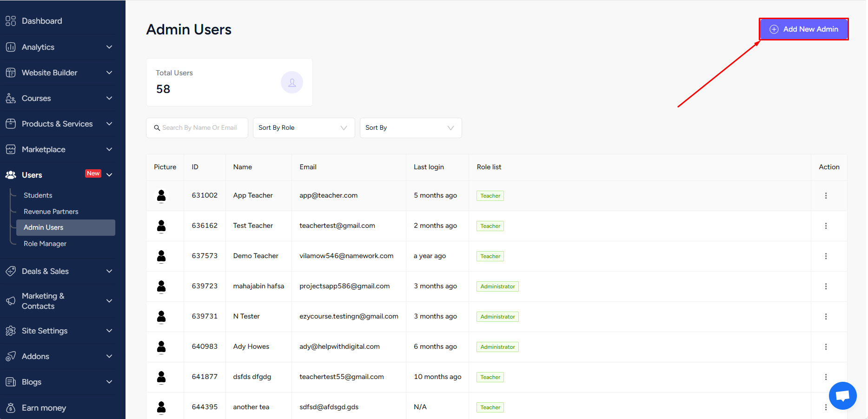Click the New badge beside Users
868x419 pixels.
point(93,173)
